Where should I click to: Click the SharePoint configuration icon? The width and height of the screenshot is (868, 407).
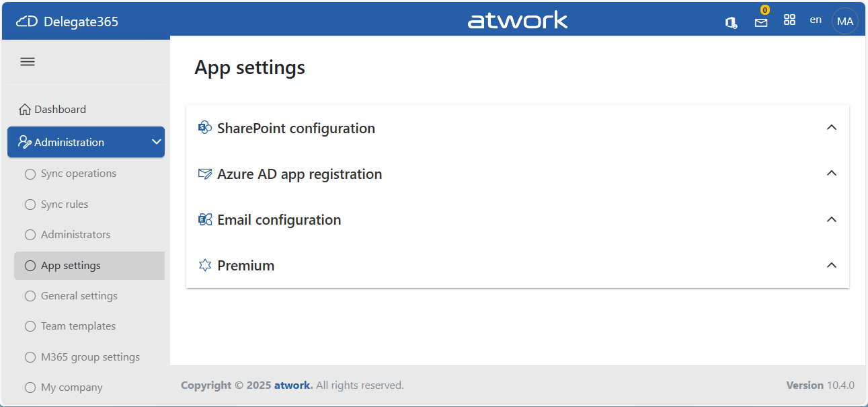[205, 128]
